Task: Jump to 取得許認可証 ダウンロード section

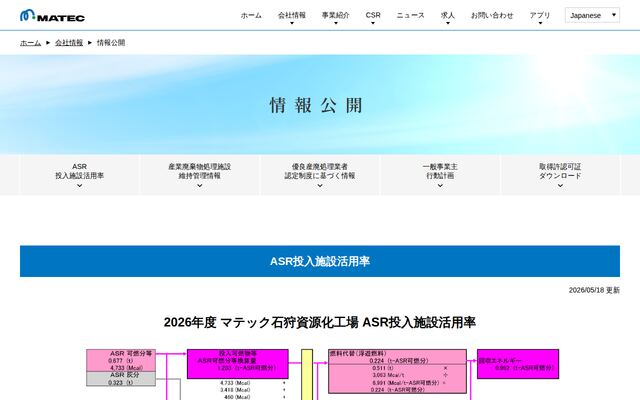Action: pyautogui.click(x=560, y=175)
